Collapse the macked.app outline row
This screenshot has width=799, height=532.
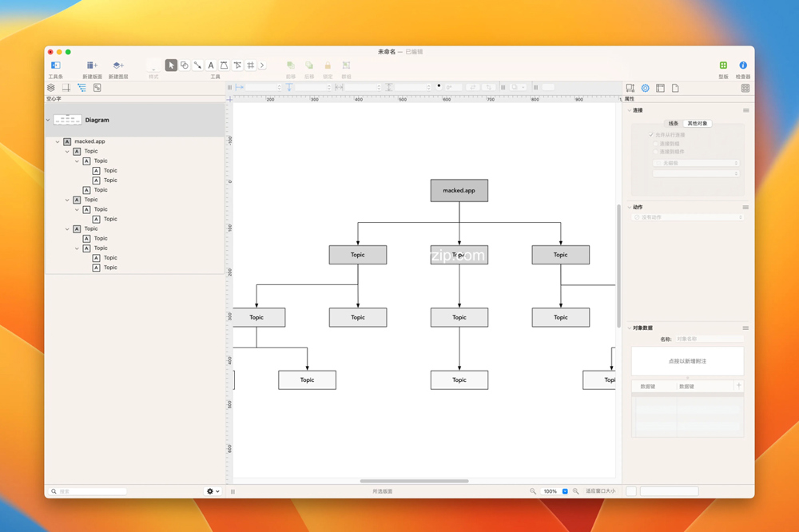click(x=58, y=141)
